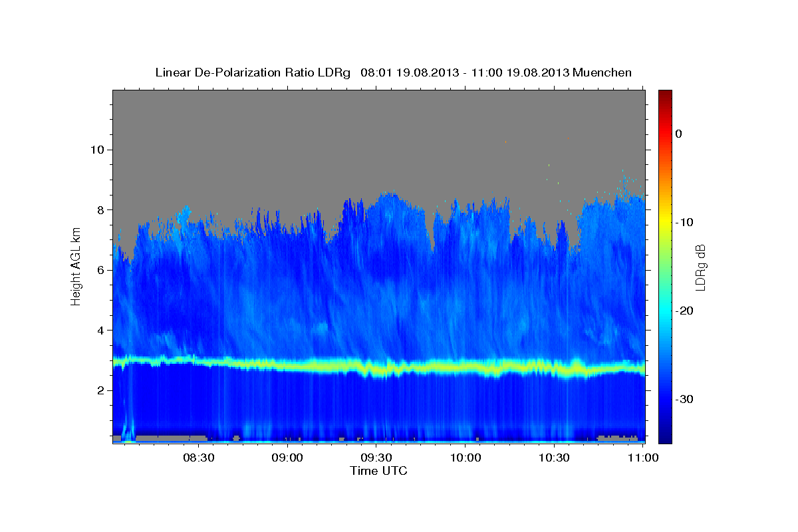
Task: Click the 09:00 time tick label
Action: tap(287, 458)
